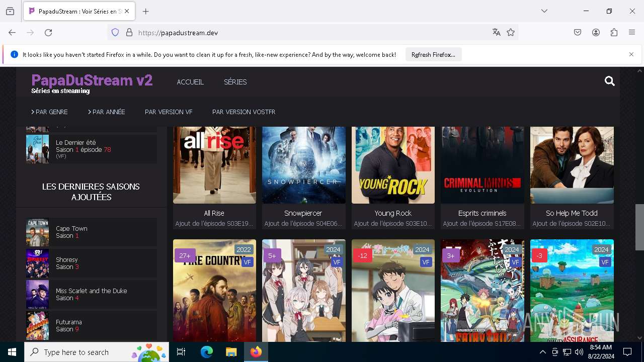The image size is (644, 362).
Task: Open the Fairy Tail poster
Action: pos(482,291)
